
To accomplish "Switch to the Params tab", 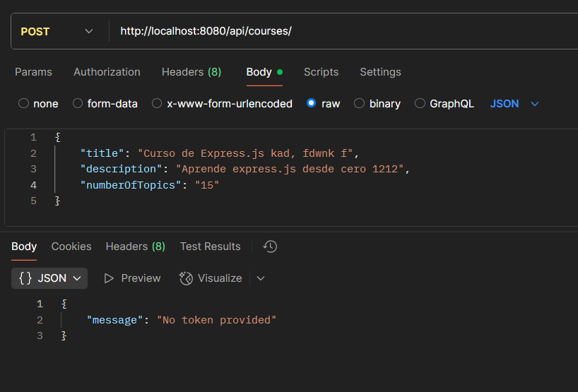I will [33, 72].
